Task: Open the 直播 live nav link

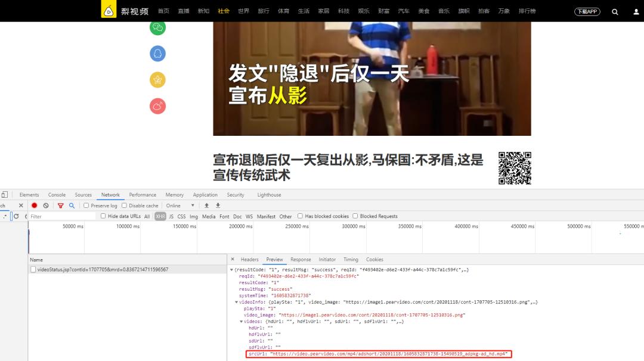Action: click(x=184, y=11)
